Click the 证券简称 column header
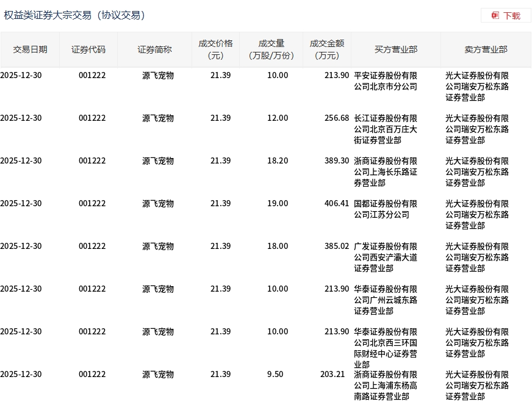This screenshot has width=532, height=410. (x=154, y=49)
